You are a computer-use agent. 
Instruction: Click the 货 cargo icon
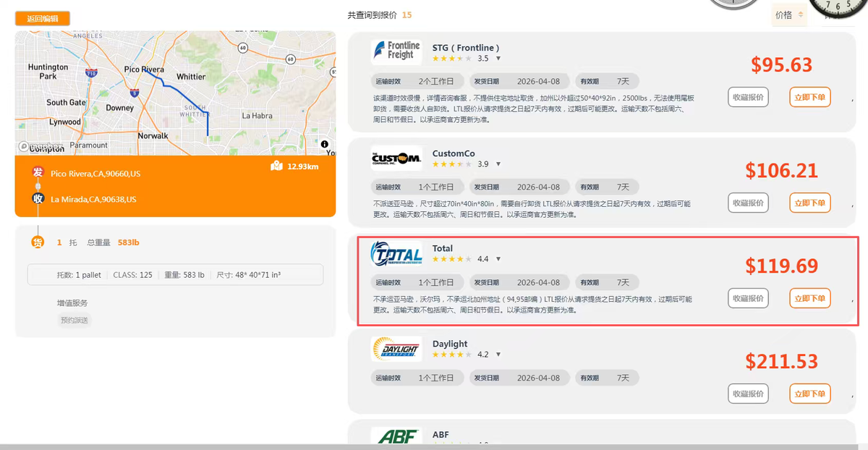(x=38, y=242)
